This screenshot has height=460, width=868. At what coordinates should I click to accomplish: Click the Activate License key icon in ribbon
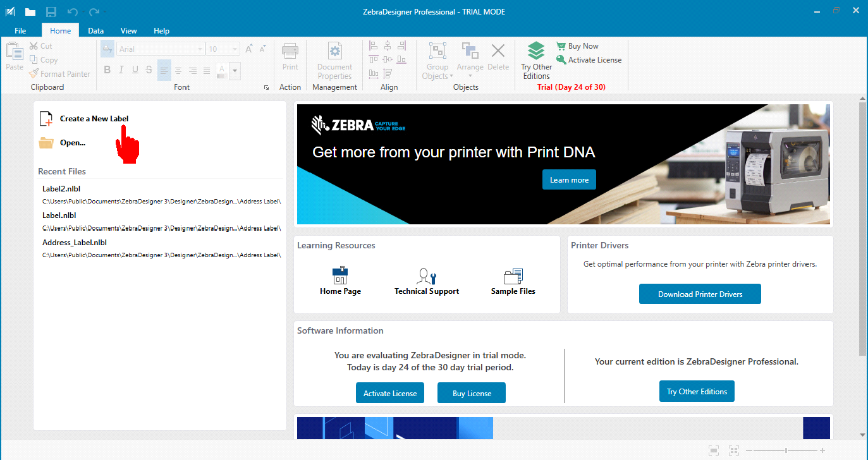(561, 60)
